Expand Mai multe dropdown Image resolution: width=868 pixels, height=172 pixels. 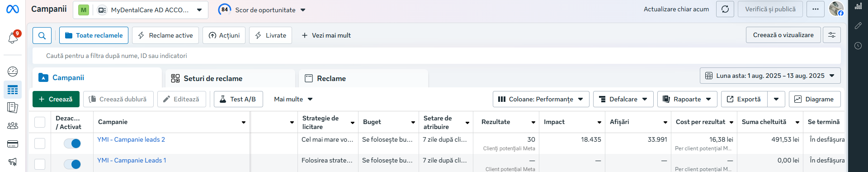coord(293,99)
